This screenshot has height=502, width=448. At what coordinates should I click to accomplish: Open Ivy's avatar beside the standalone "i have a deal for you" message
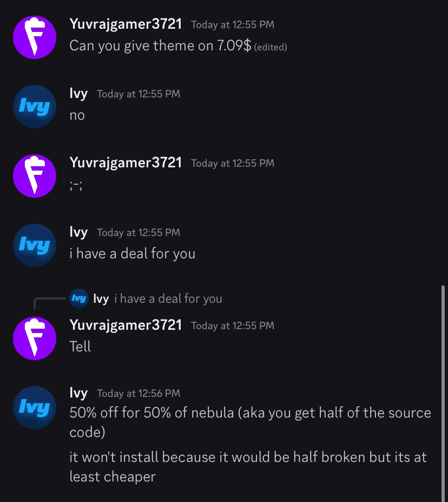35,245
